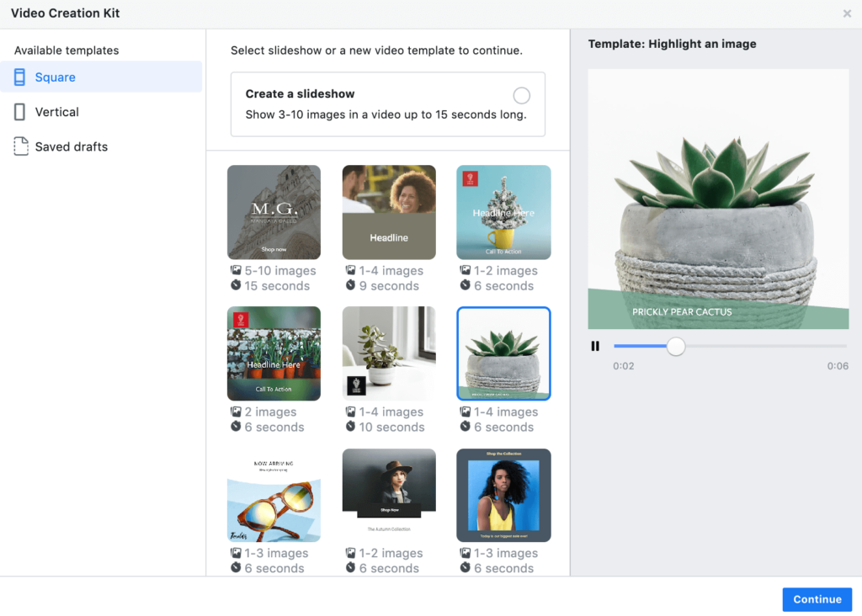This screenshot has height=616, width=862.
Task: Select the Create a slideshow radio button
Action: coord(521,96)
